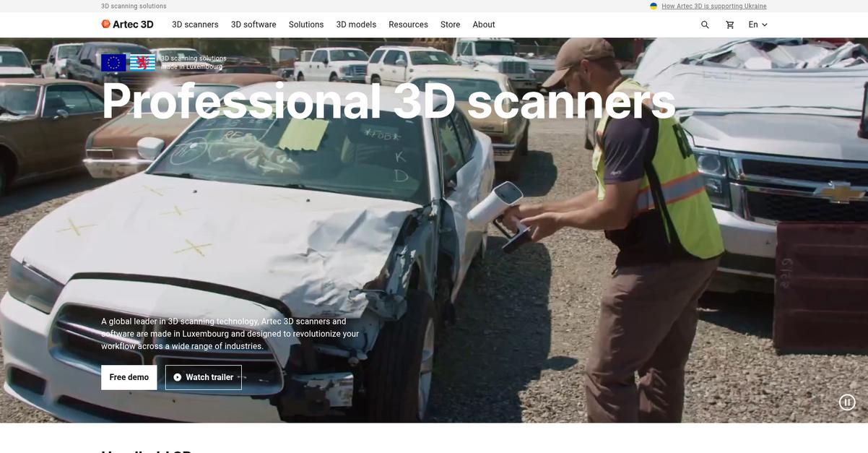Screen dimensions: 868x453
Task: Click the Ukraine flag icon
Action: pos(654,6)
